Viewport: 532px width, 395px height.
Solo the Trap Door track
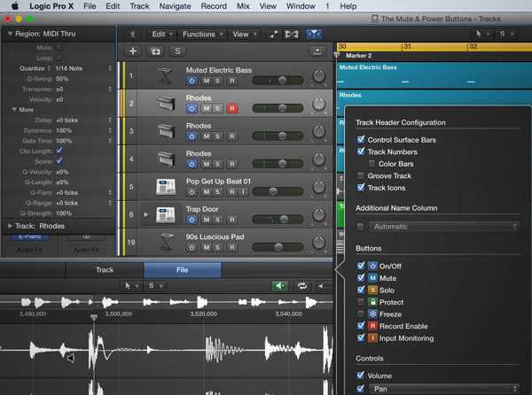(217, 220)
